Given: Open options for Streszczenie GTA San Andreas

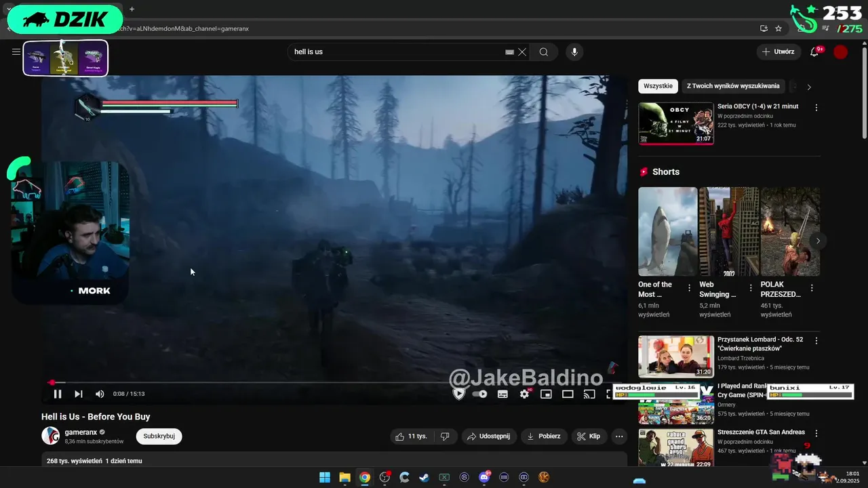Looking at the screenshot, I should [x=816, y=433].
